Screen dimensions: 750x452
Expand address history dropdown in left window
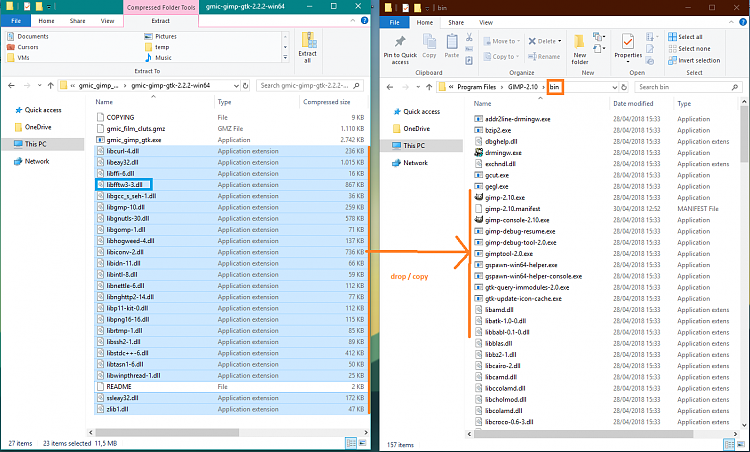pos(236,86)
